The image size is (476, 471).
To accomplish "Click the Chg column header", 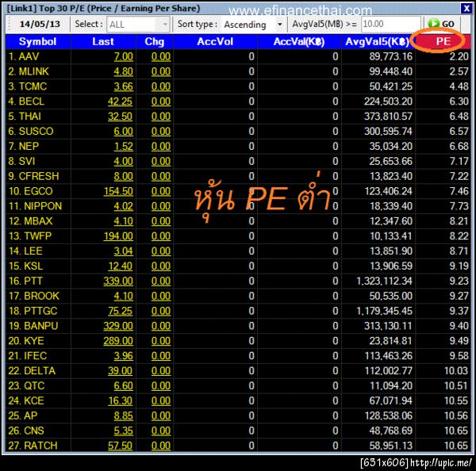I will point(155,41).
